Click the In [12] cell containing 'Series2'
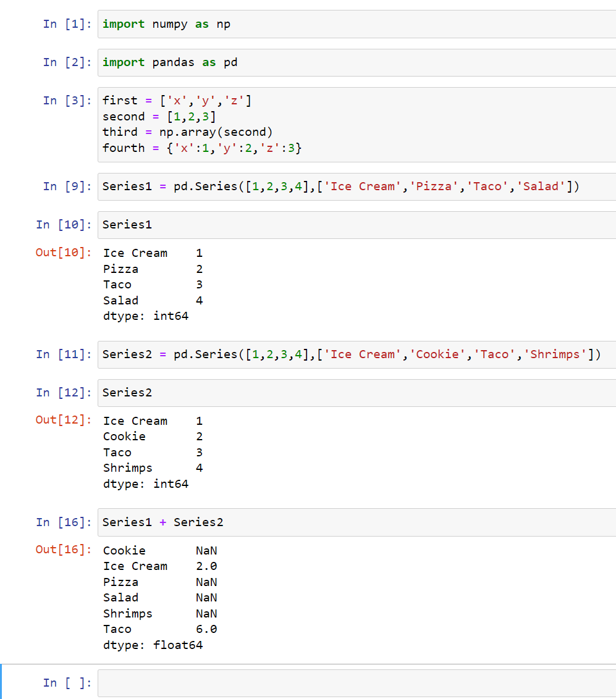 (357, 393)
